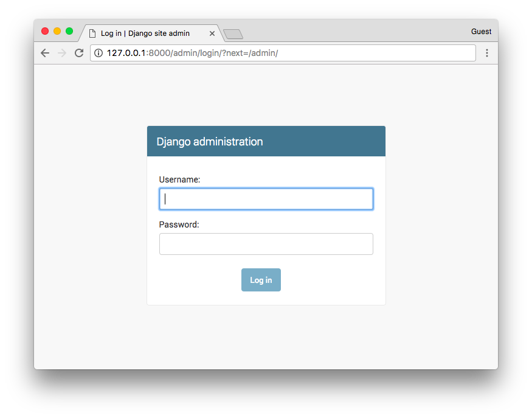The width and height of the screenshot is (532, 418).
Task: Click the Django administration header banner
Action: [x=266, y=141]
